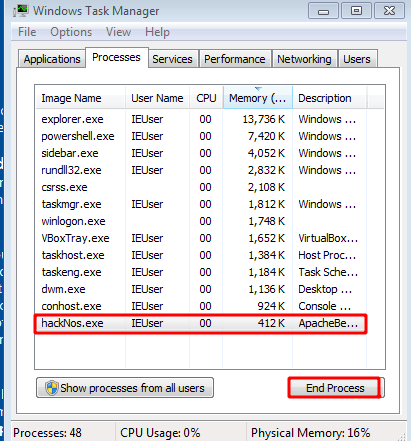411x441 pixels.
Task: Select the taskmgr.exe process
Action: coord(200,204)
